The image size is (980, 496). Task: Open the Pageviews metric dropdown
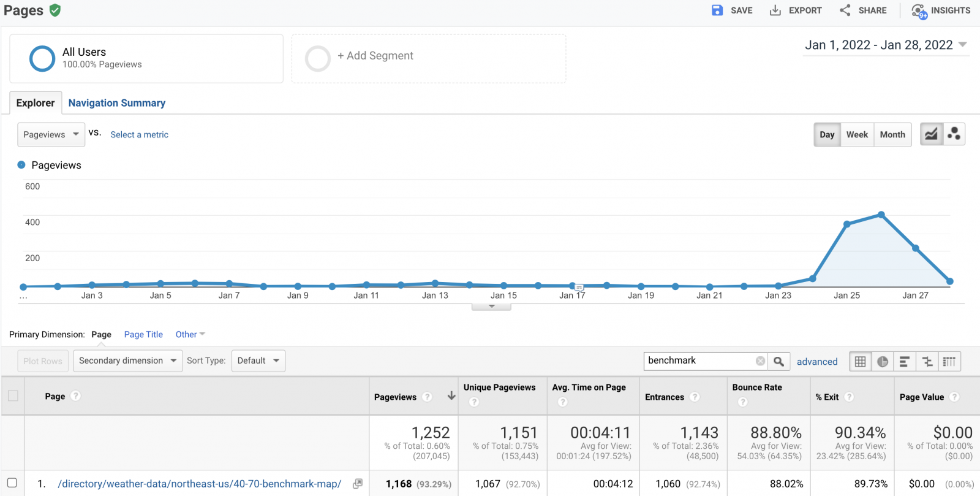click(51, 135)
